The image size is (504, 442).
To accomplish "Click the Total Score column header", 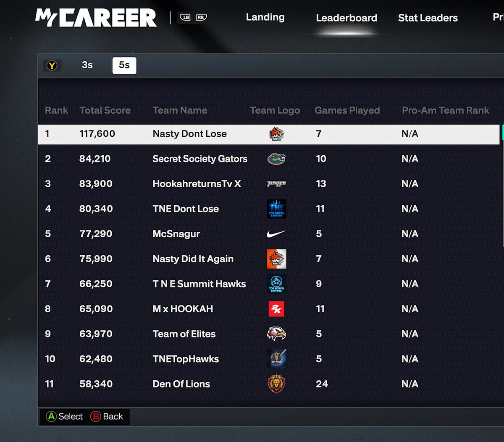I will [x=105, y=110].
